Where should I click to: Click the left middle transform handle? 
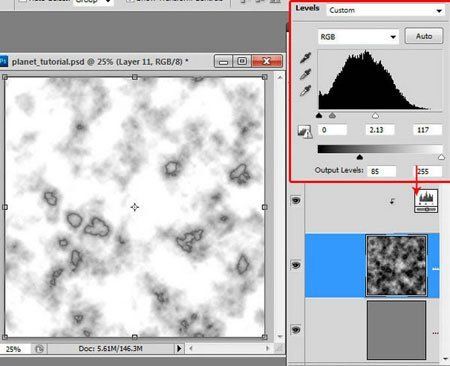click(x=5, y=207)
